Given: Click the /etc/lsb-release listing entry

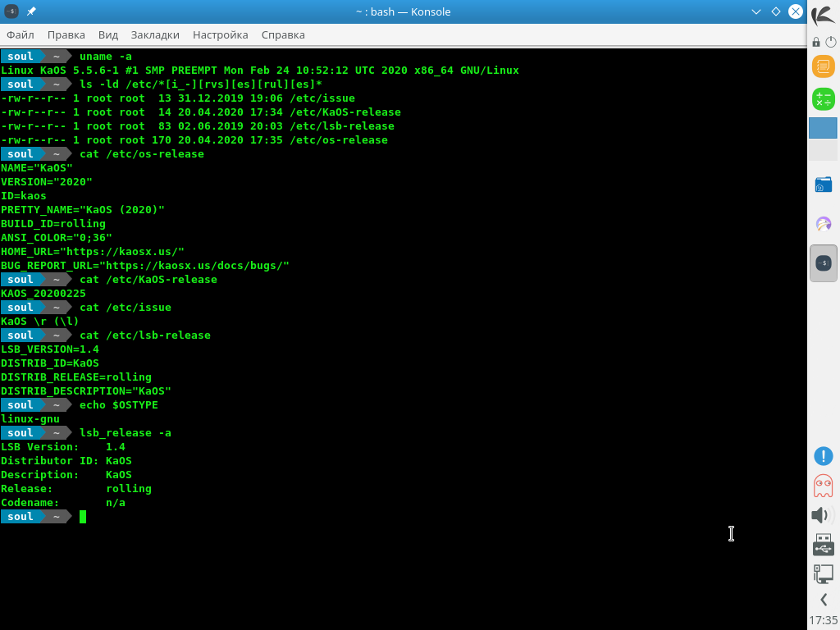Looking at the screenshot, I should click(x=342, y=126).
